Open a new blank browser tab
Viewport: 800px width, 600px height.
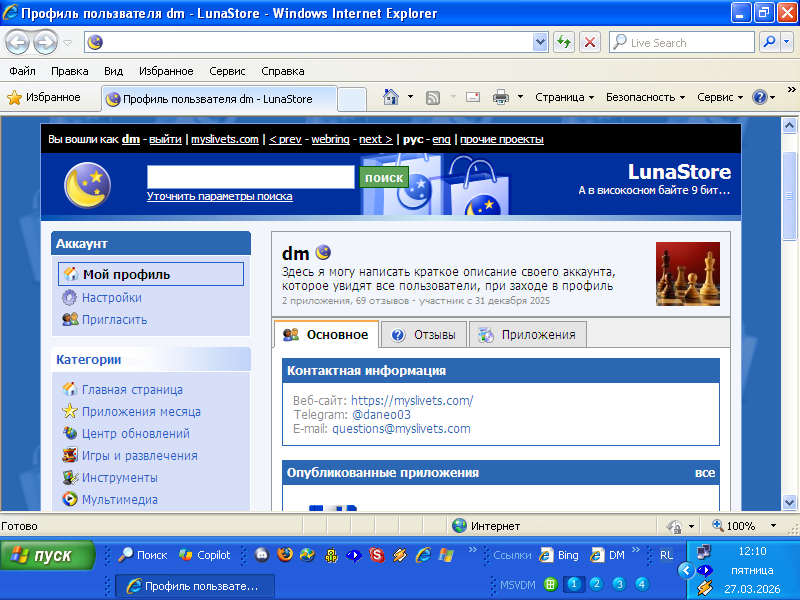pyautogui.click(x=352, y=99)
